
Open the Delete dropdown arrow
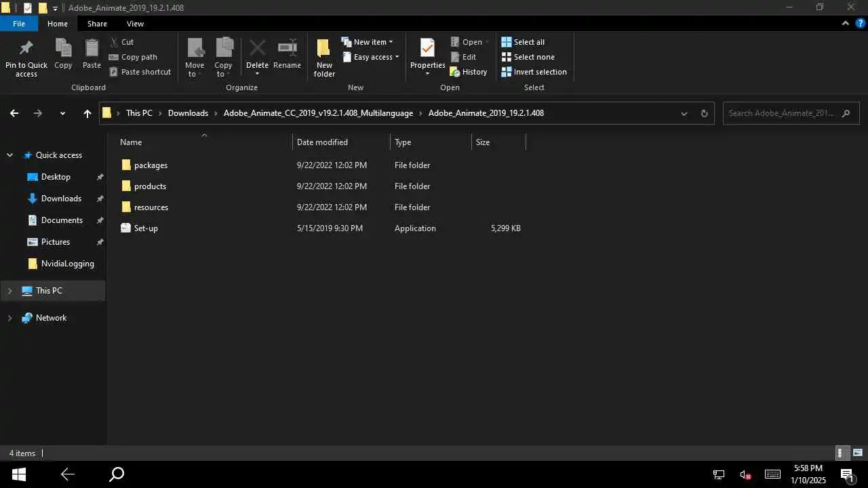[x=257, y=74]
